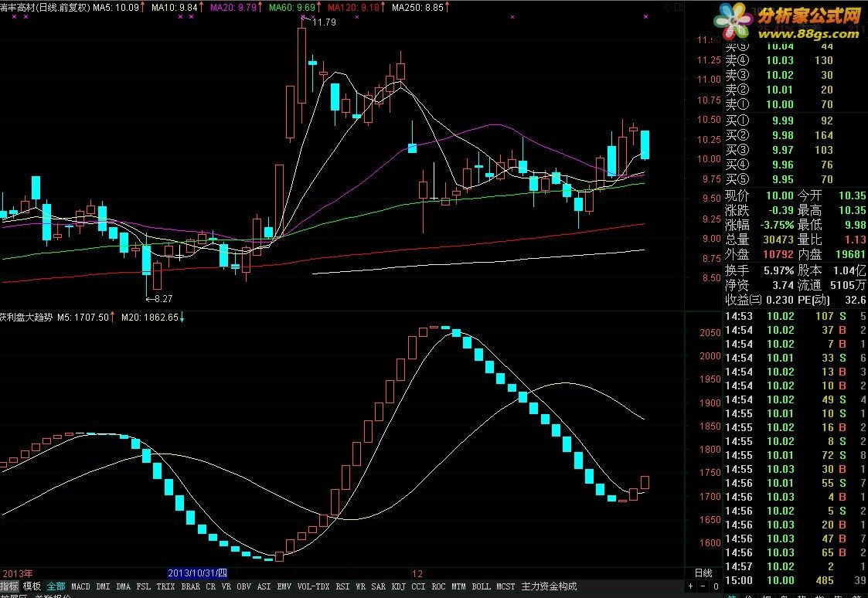Select the 买② 9.98 bid row
This screenshot has width=868, height=598.
coord(779,135)
